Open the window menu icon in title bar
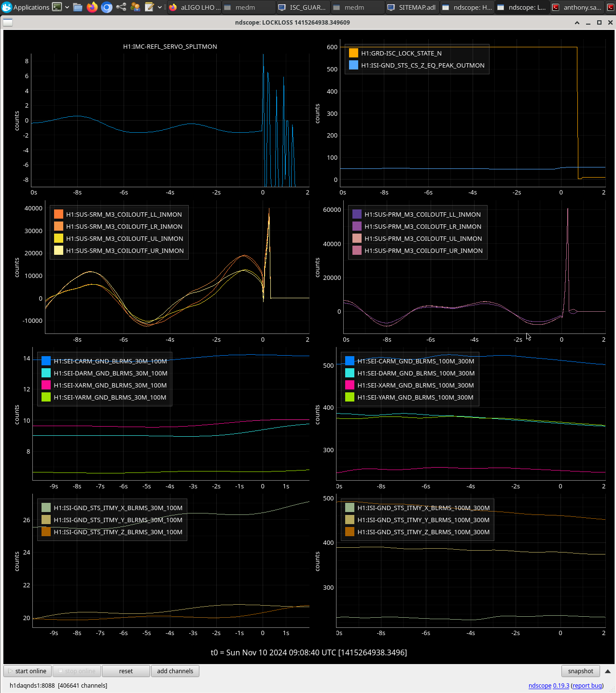The width and height of the screenshot is (616, 693). tap(8, 23)
